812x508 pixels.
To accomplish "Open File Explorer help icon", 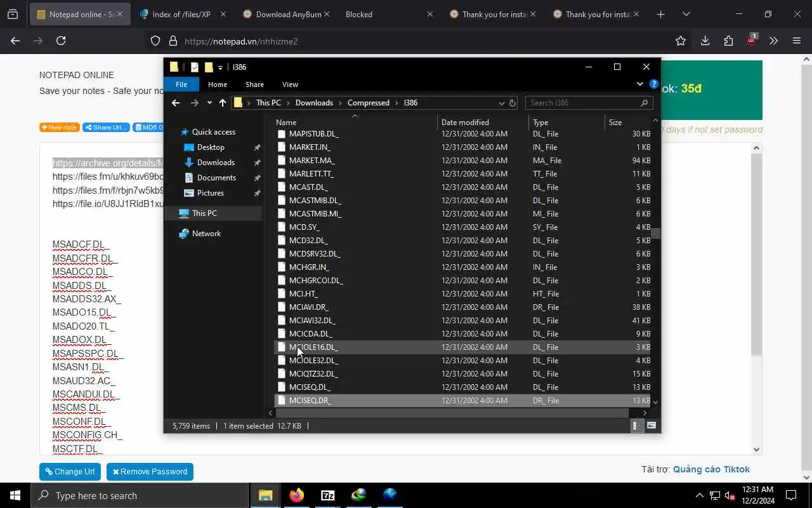I will coord(654,84).
